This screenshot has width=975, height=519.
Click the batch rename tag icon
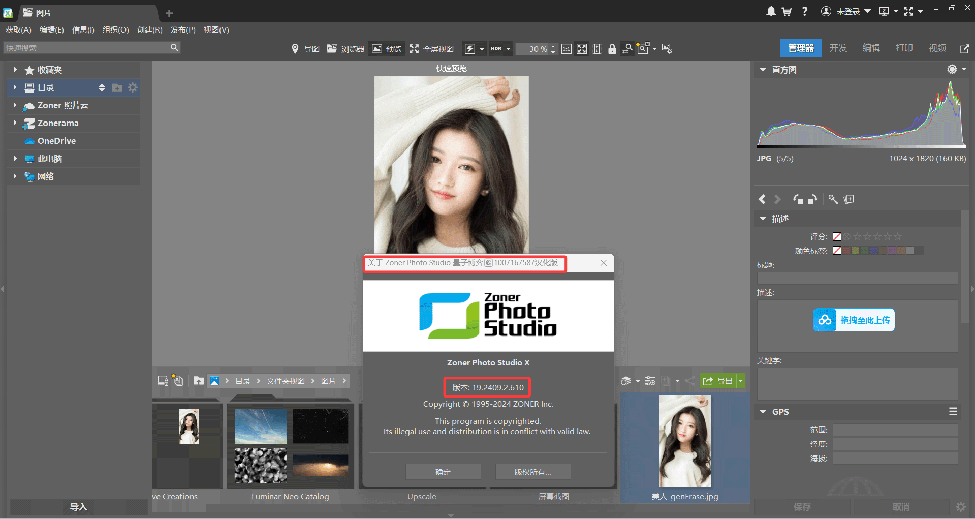(849, 199)
